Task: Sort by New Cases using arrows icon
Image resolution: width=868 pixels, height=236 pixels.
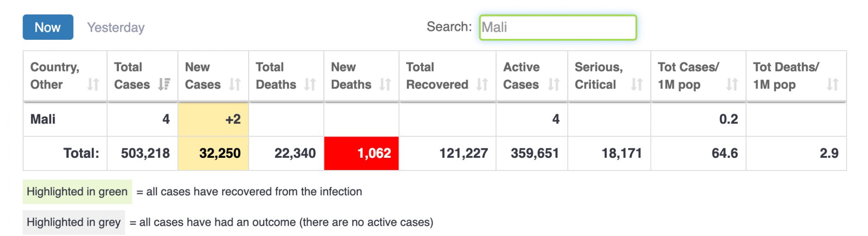Action: (x=235, y=85)
